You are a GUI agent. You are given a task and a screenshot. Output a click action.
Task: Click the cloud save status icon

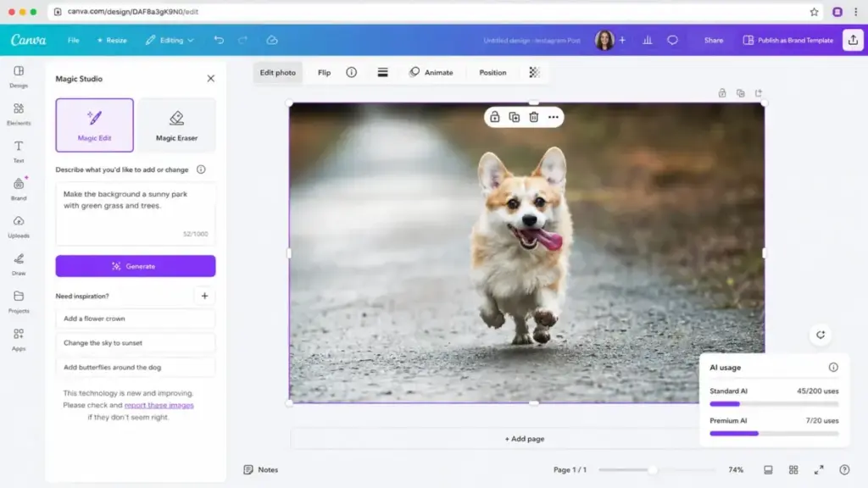[272, 40]
